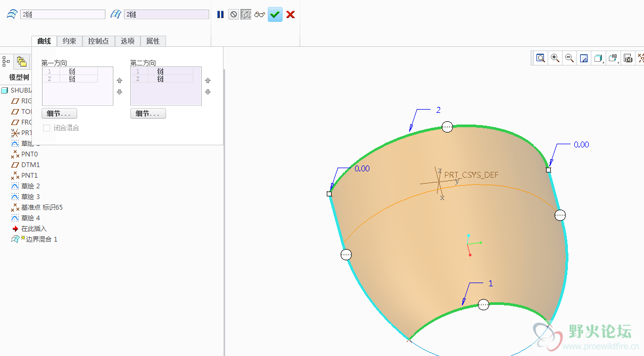
Task: Open the display style cube dropdown
Action: pos(599,58)
